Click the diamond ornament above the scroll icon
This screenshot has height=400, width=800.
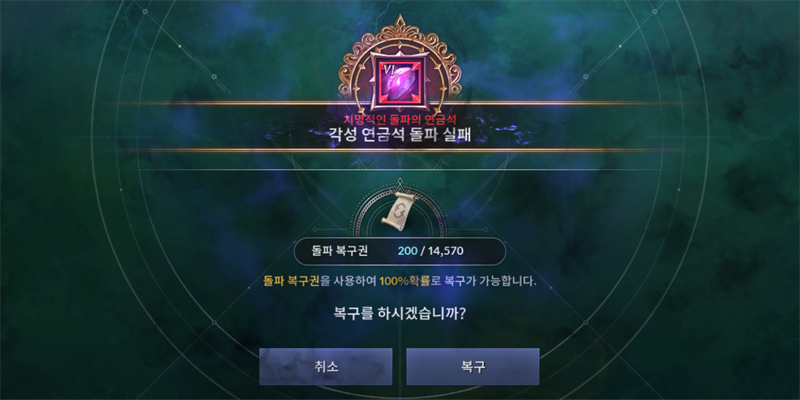tap(400, 182)
